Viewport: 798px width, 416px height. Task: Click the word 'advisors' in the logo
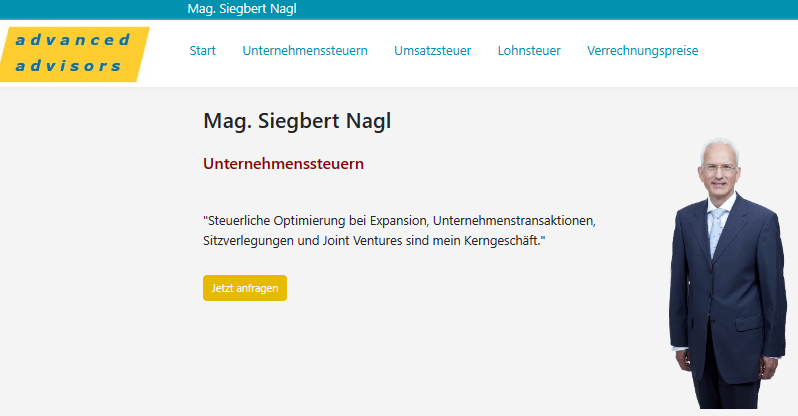coord(68,66)
